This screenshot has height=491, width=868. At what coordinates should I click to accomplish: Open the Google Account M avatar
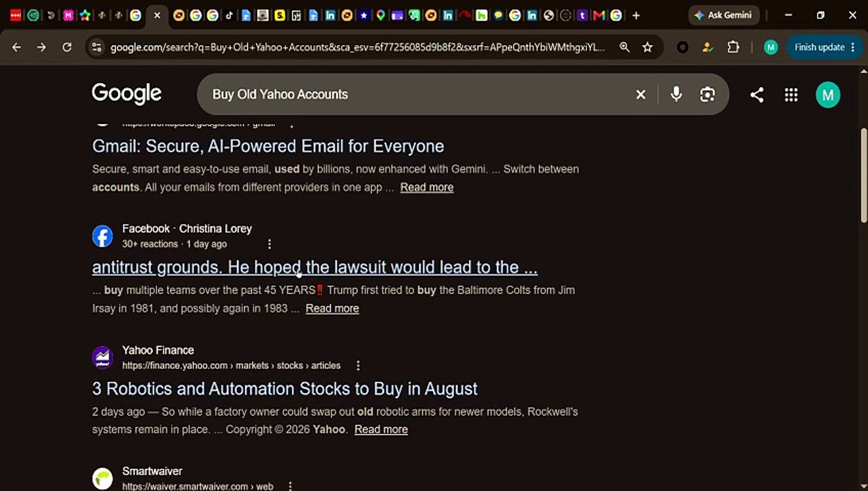point(828,95)
